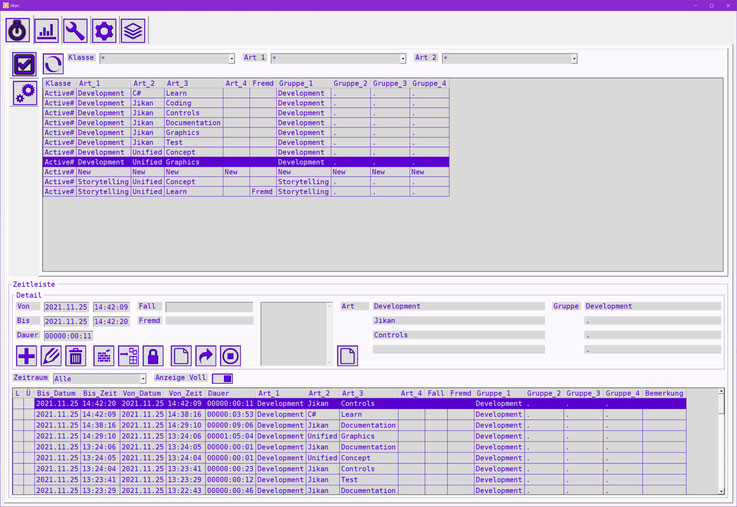Select the Storytelling Unified Learn row
Screen dimensions: 737x507
(x=246, y=192)
